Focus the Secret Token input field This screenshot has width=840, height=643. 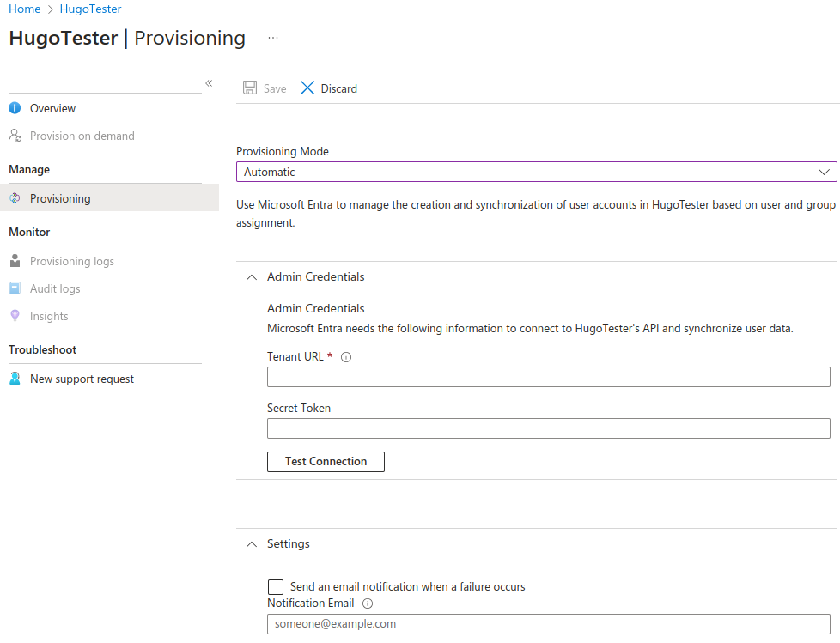(x=549, y=428)
